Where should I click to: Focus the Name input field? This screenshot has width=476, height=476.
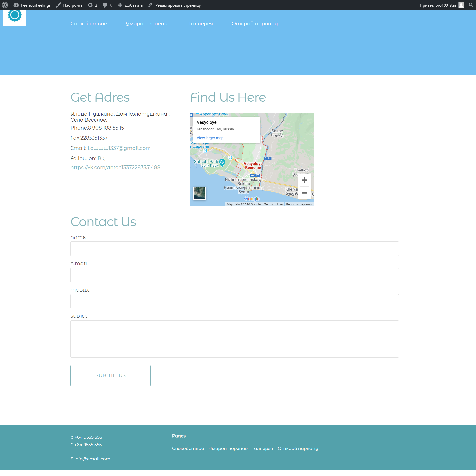[x=235, y=249]
